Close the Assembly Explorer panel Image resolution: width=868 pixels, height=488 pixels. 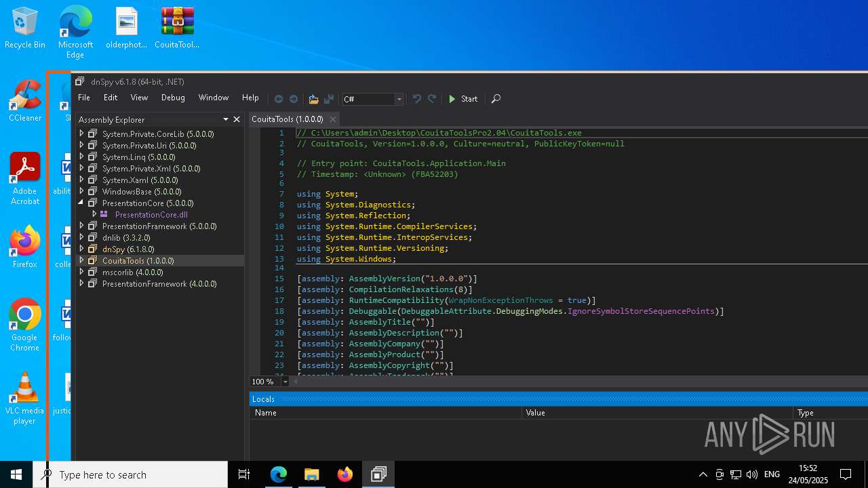pos(237,119)
